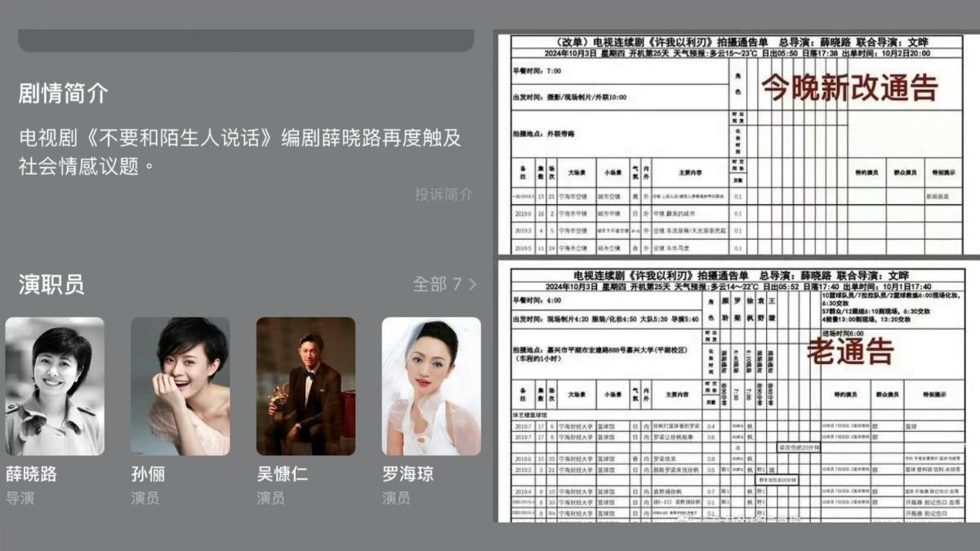
Task: Select the name 薛晓路 under the portrait
Action: 32,473
